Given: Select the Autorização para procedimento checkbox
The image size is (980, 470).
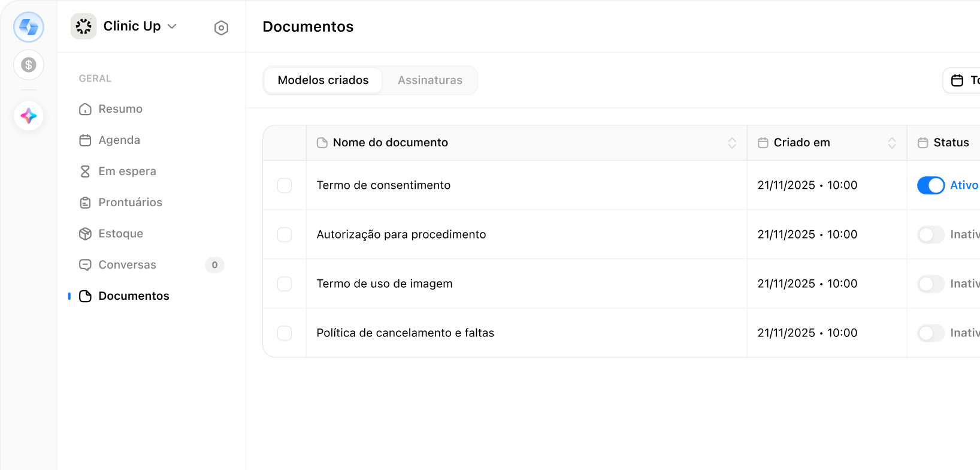Looking at the screenshot, I should [285, 234].
